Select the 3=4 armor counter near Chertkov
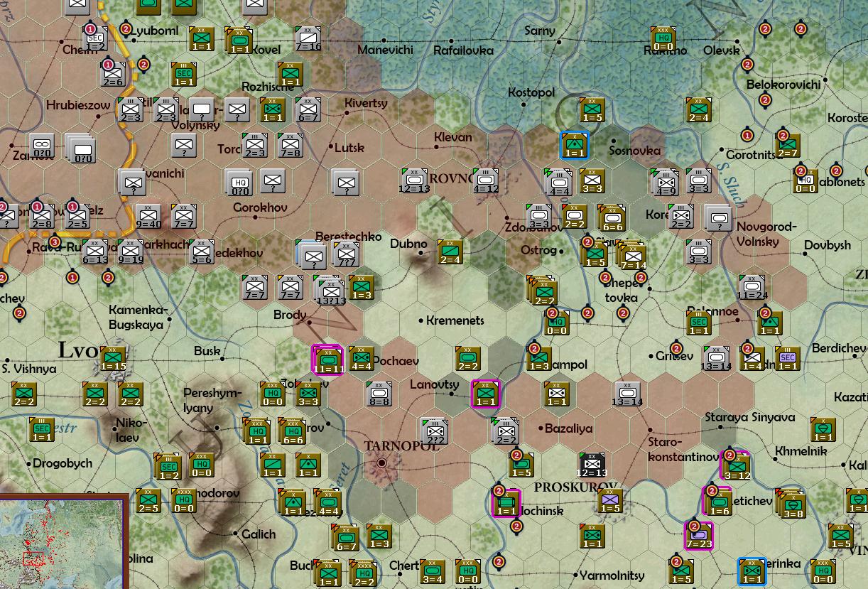The width and height of the screenshot is (868, 589). (433, 571)
